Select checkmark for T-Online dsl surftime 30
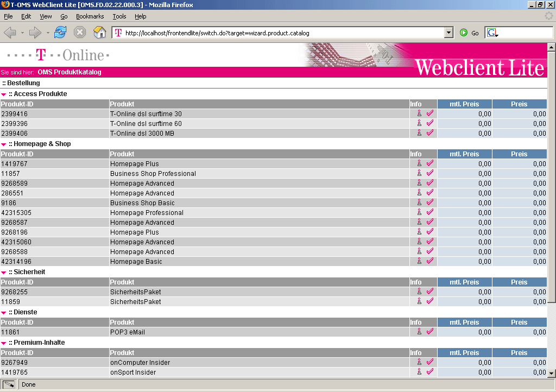The image size is (556, 392). (430, 113)
